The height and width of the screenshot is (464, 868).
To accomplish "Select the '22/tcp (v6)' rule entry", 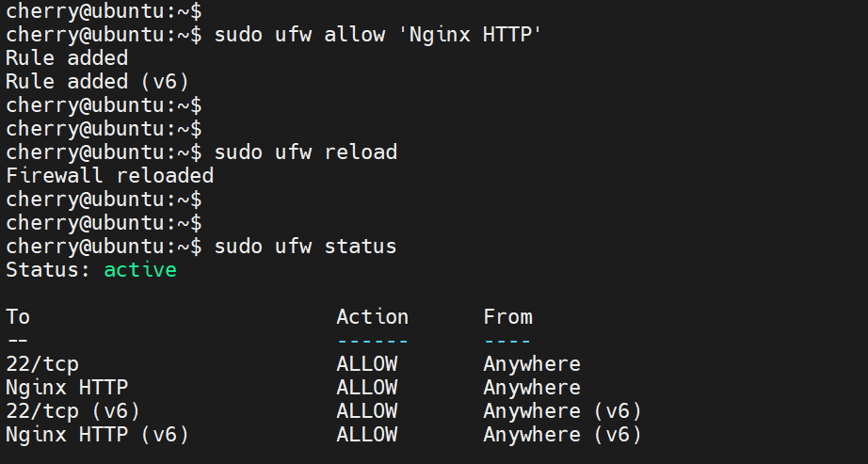I will coord(73,411).
